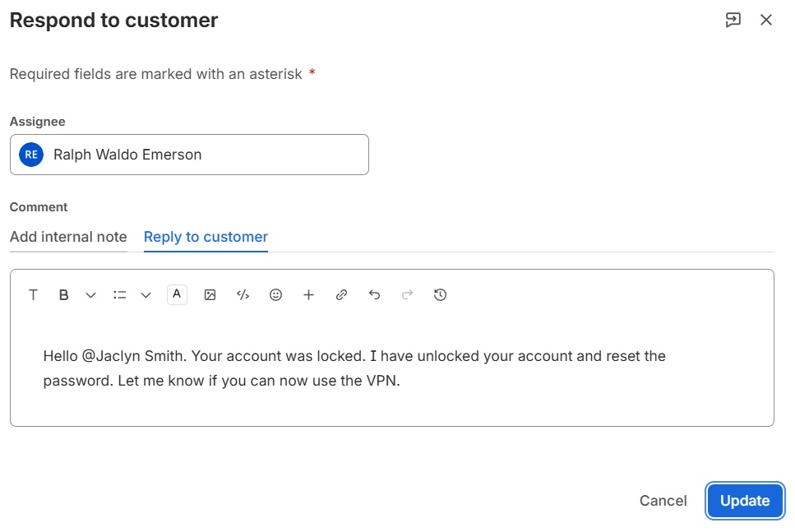Open the Assignee field dropdown
This screenshot has height=532, width=795.
[189, 155]
